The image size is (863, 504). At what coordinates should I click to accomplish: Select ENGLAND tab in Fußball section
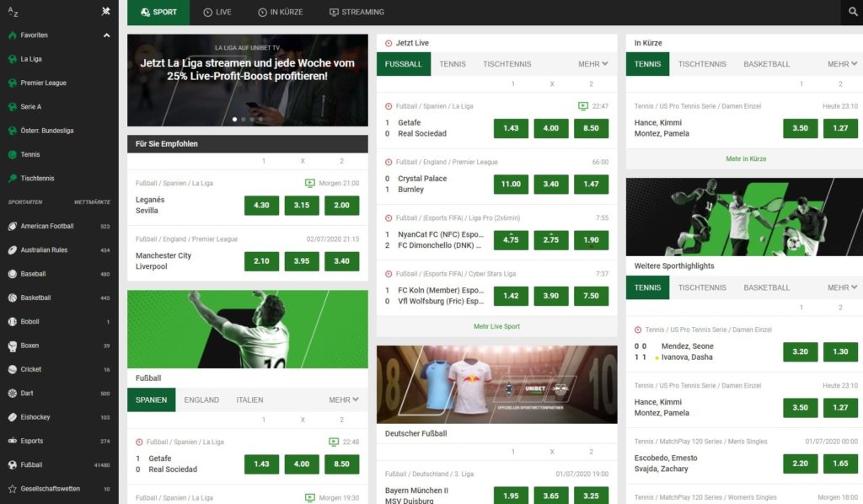201,400
